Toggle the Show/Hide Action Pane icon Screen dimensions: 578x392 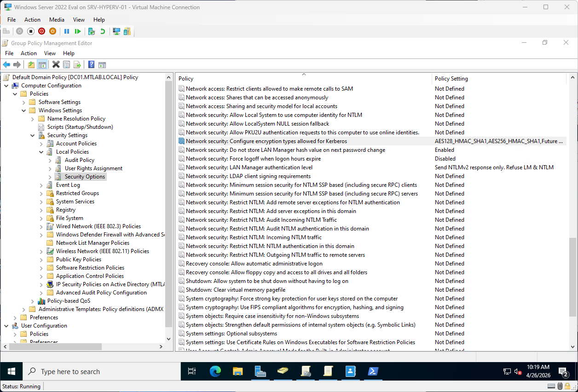(x=102, y=64)
